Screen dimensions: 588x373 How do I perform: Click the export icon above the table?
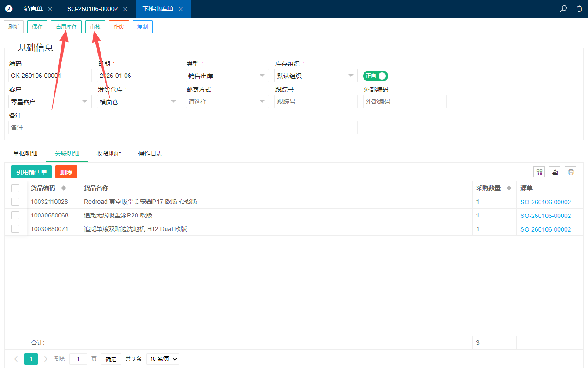tap(555, 172)
